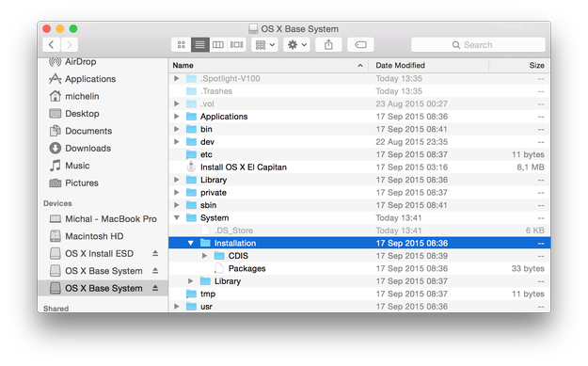Click the sbin folder name
Viewport: 588px width, 366px height.
(208, 205)
